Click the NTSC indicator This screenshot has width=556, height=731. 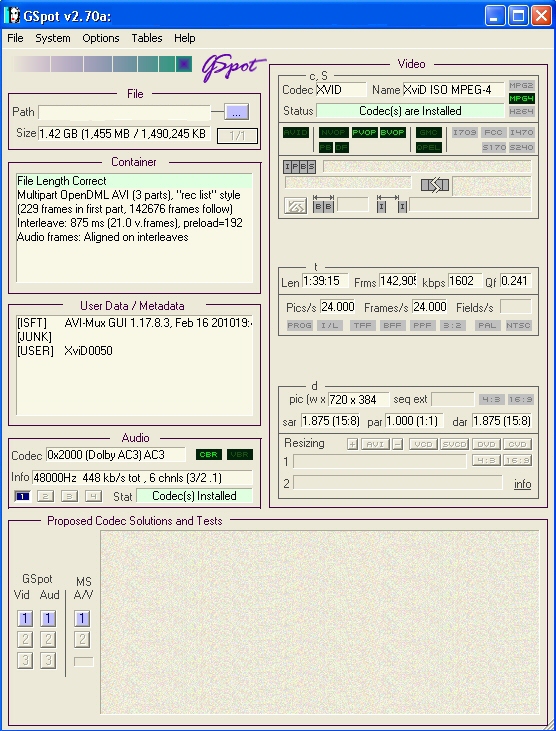(518, 325)
